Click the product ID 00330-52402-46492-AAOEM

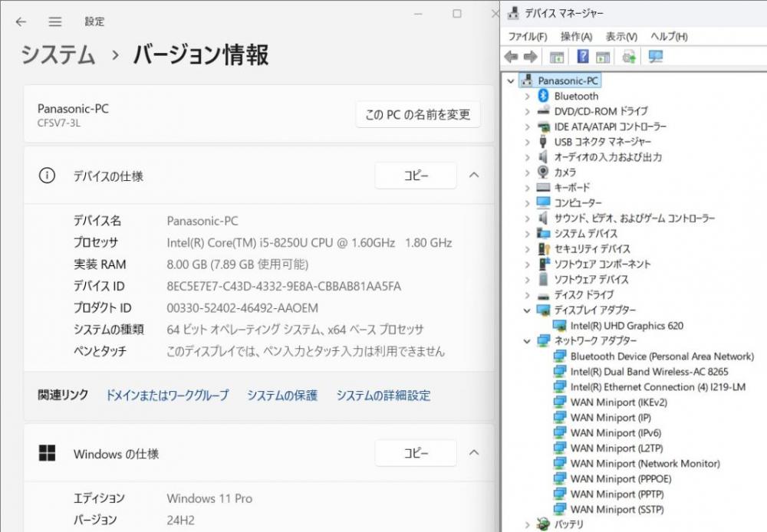coord(242,308)
